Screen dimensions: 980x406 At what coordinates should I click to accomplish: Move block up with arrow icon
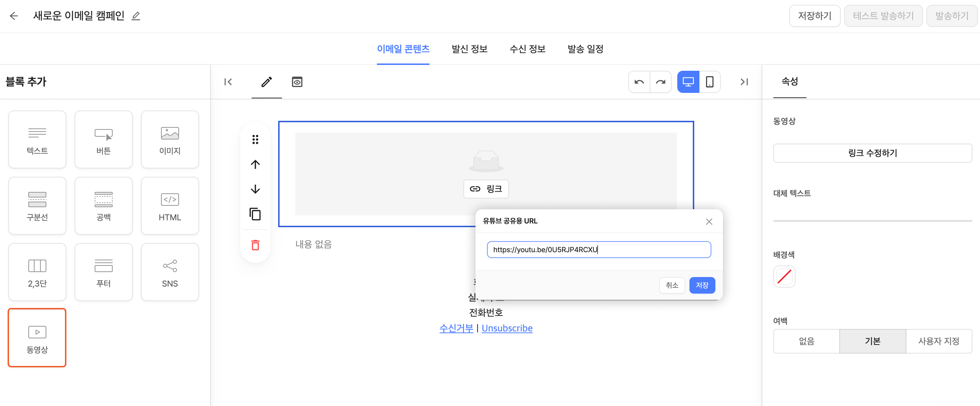click(x=255, y=164)
